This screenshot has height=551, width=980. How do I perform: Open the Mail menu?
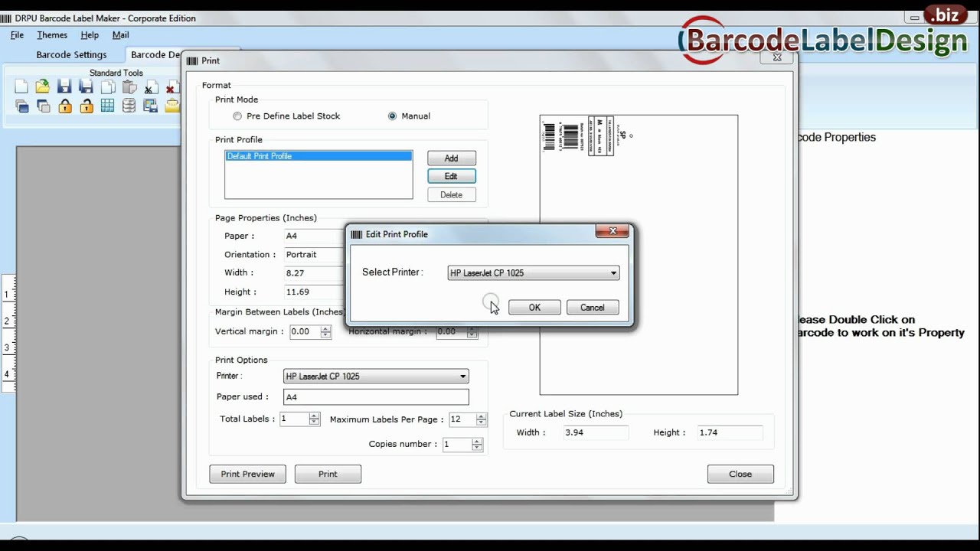click(120, 35)
